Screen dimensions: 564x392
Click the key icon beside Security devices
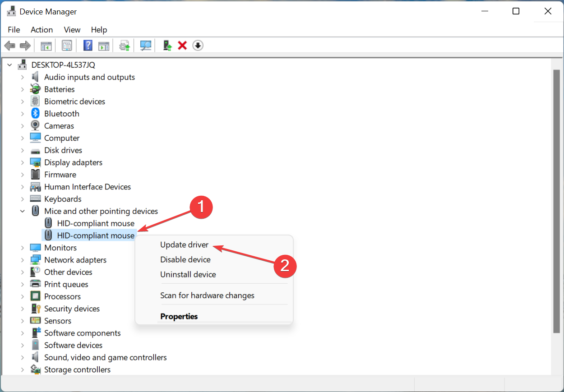(35, 309)
